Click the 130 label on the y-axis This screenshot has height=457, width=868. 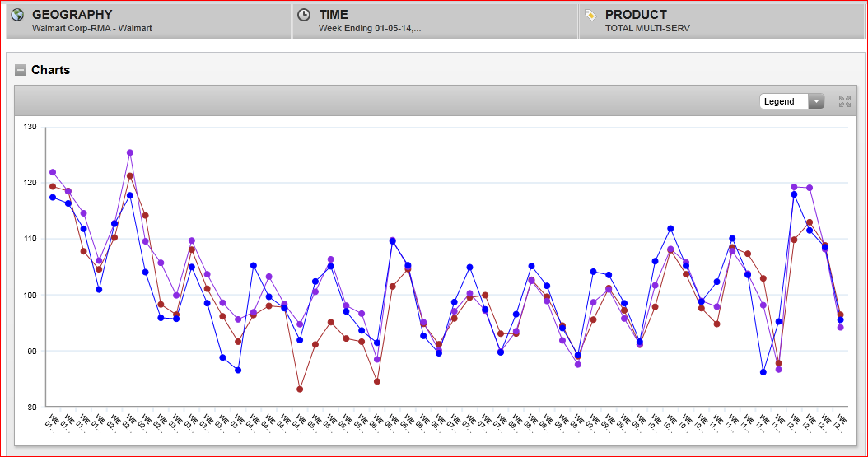tap(30, 127)
